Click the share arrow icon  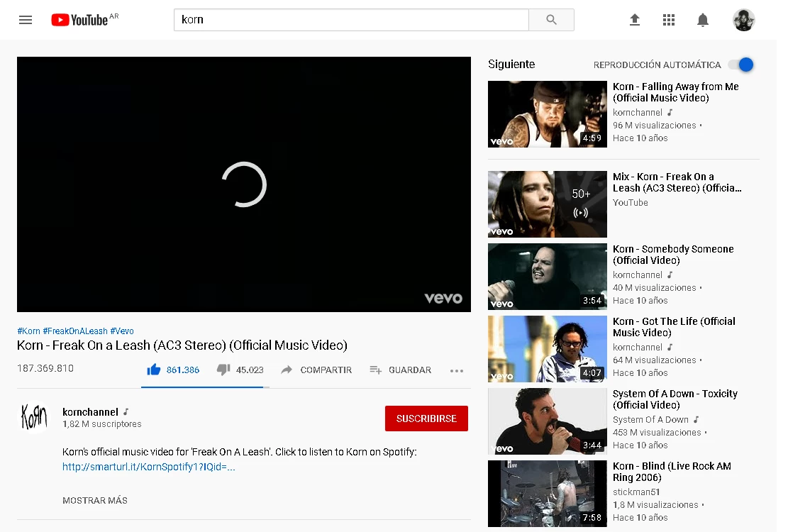[x=287, y=370]
